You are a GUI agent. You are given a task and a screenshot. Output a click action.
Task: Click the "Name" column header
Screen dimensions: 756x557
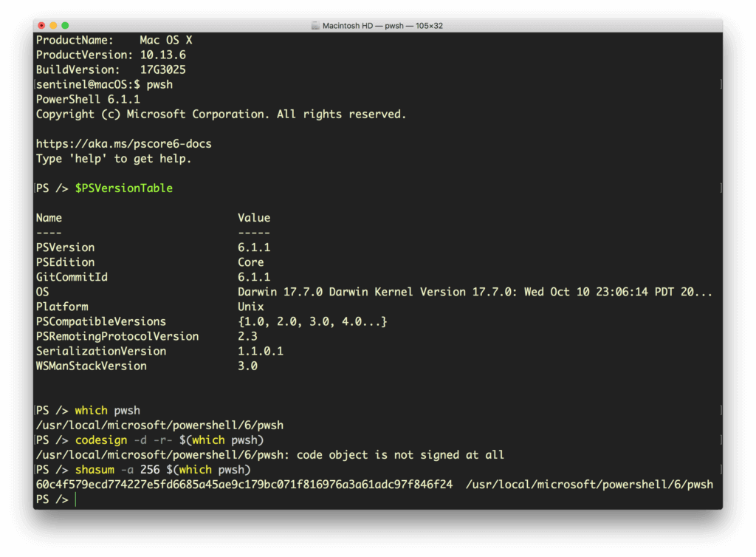click(49, 218)
